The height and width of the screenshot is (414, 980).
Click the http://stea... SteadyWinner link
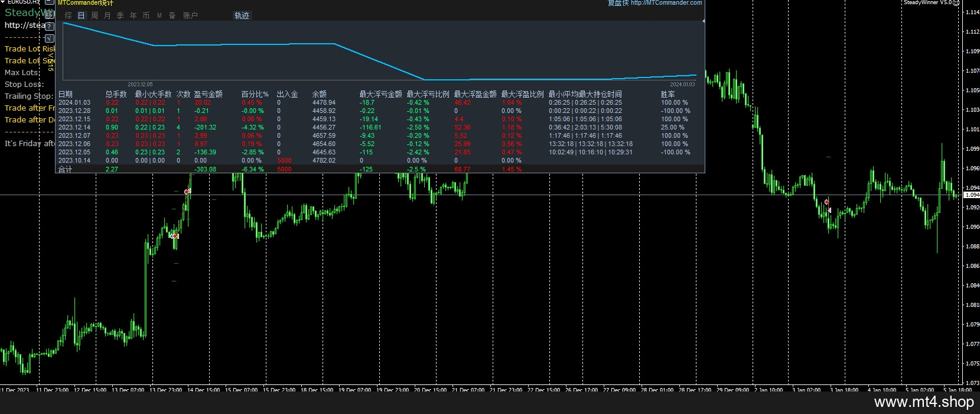(x=25, y=25)
